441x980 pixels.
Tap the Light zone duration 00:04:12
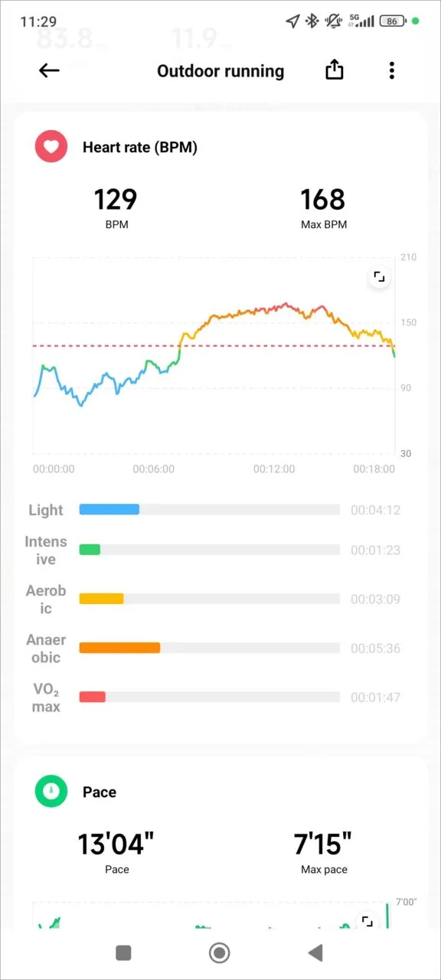pos(375,509)
